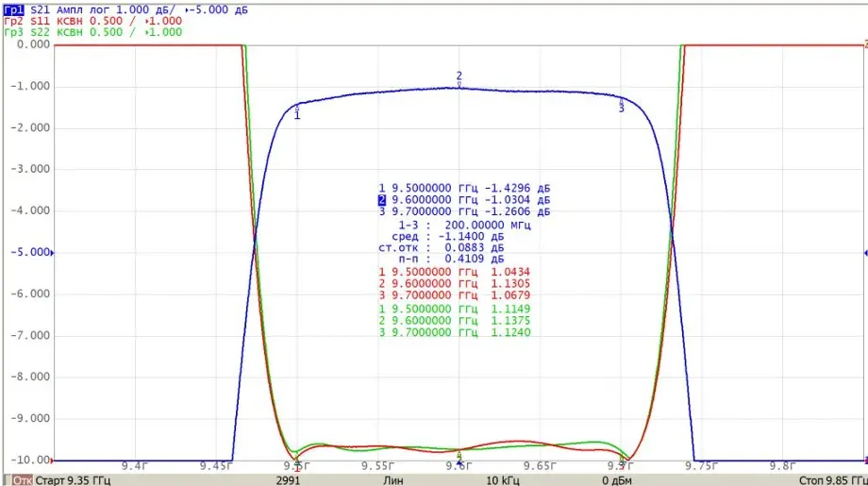The width and height of the screenshot is (868, 486).
Task: Click the green S22 marker 3 value 1.1240
Action: 510,332
